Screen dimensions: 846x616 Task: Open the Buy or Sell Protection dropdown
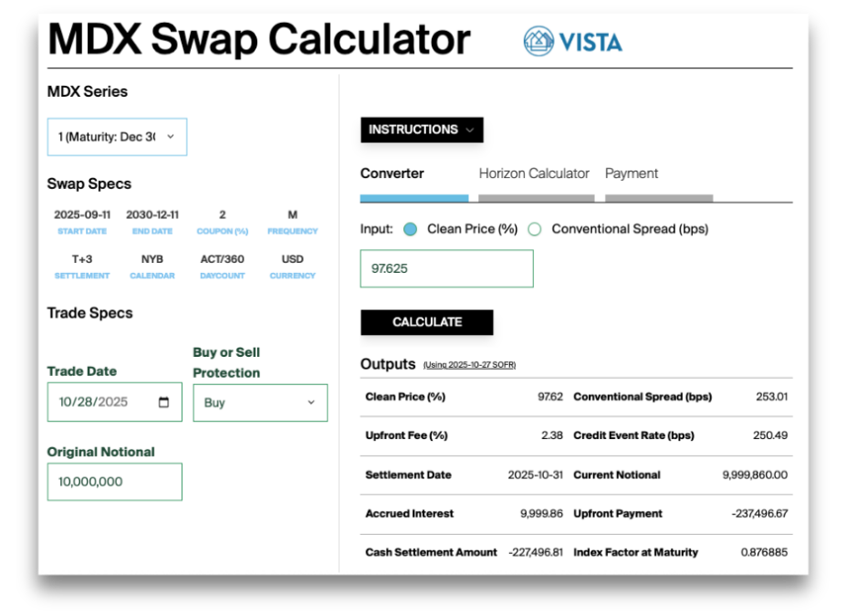[x=260, y=402]
